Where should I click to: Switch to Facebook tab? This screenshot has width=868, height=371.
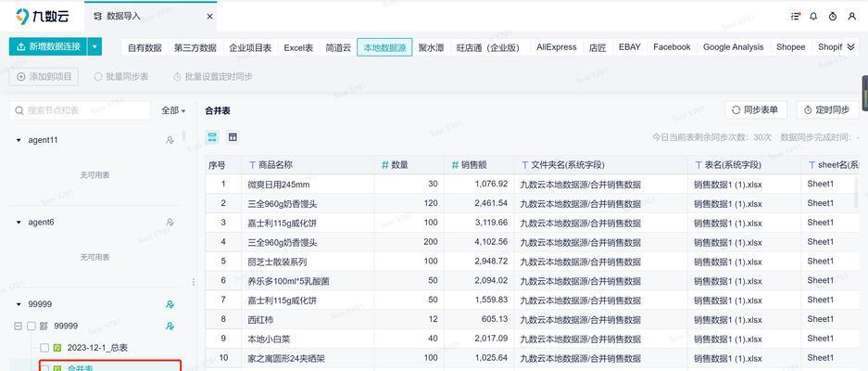(672, 47)
